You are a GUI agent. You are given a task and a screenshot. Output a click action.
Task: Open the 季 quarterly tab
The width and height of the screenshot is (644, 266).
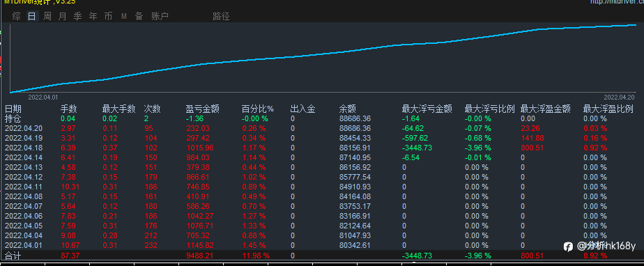tap(77, 17)
